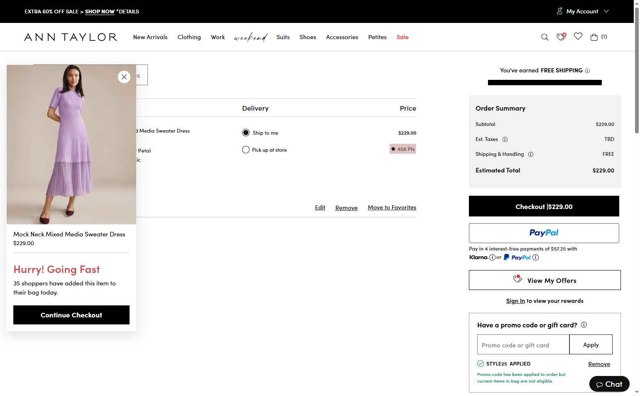Expand the My Account chevron
640x396 pixels.
[x=607, y=11]
